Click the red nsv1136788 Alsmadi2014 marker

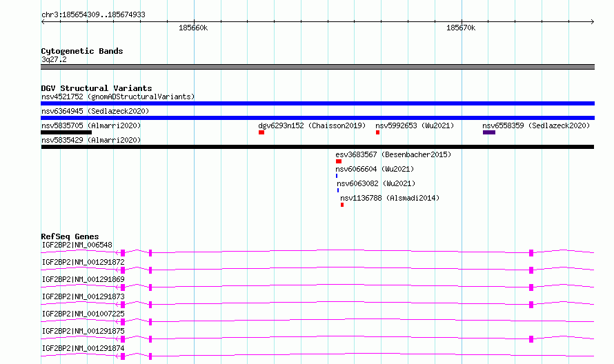342,205
